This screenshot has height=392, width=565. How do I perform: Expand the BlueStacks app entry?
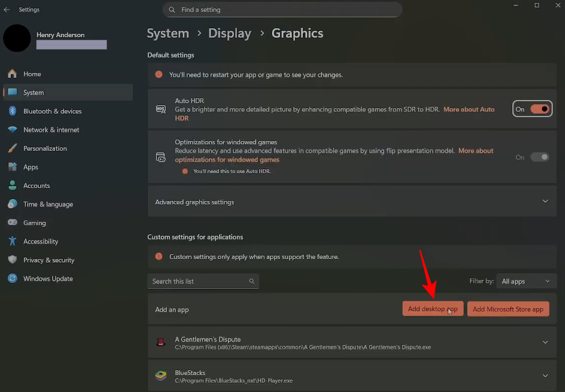pos(545,376)
